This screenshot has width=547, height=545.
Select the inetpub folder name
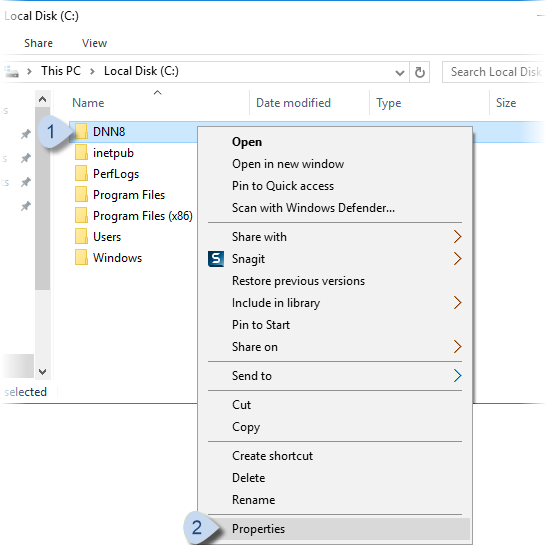[113, 153]
